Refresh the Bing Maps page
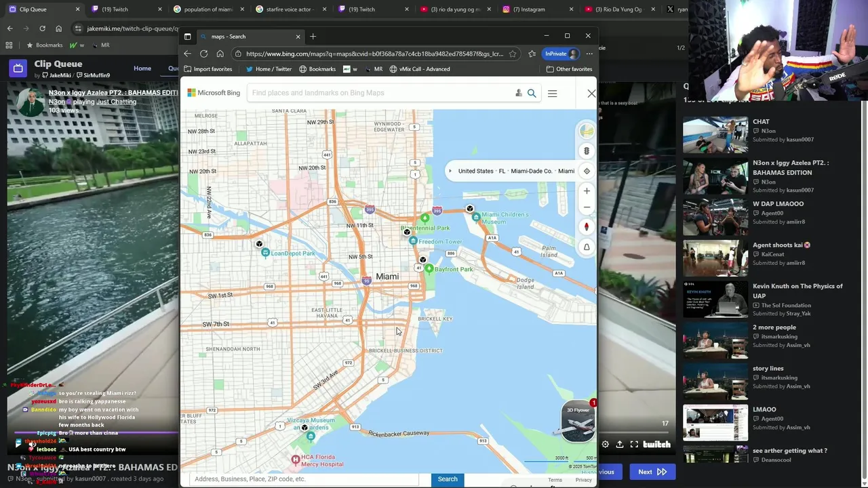The image size is (868, 488). [203, 54]
